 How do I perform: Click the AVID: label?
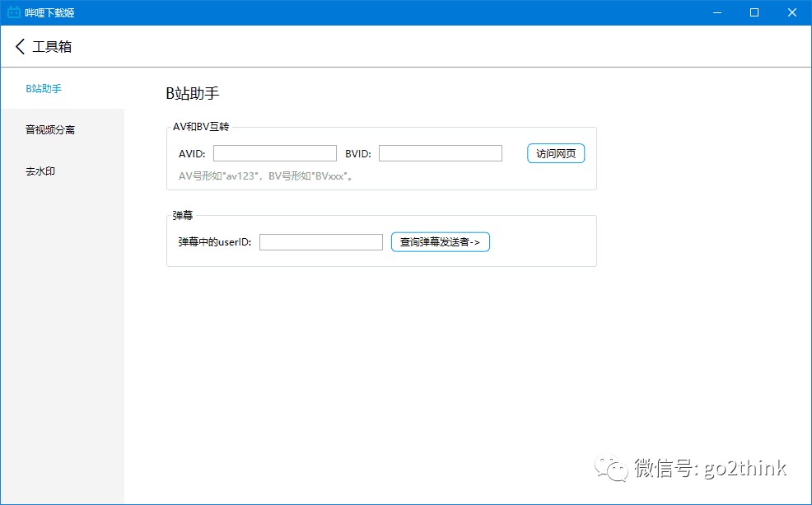[192, 154]
